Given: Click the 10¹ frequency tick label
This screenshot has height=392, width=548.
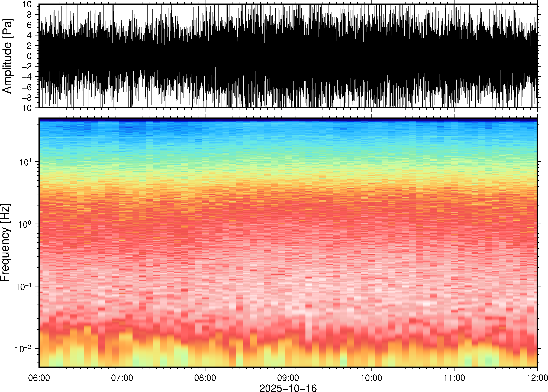Looking at the screenshot, I should 25,162.
